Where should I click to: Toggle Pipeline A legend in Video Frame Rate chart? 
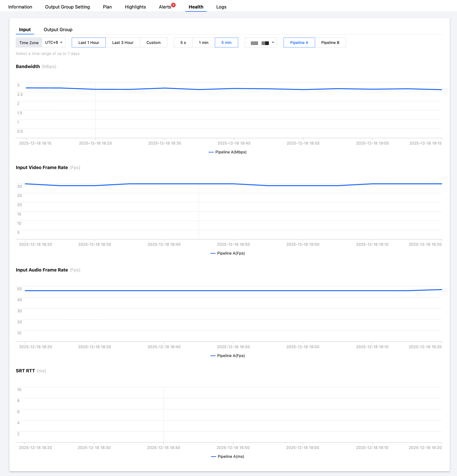click(227, 253)
